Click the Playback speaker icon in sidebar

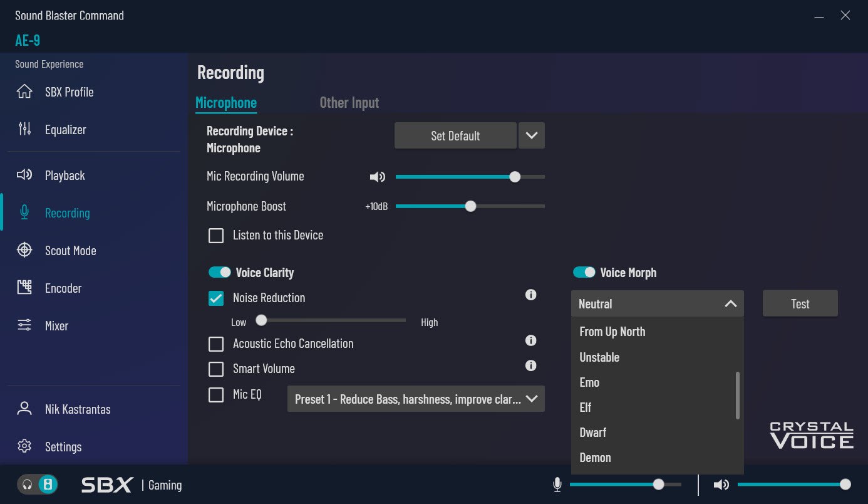(24, 175)
